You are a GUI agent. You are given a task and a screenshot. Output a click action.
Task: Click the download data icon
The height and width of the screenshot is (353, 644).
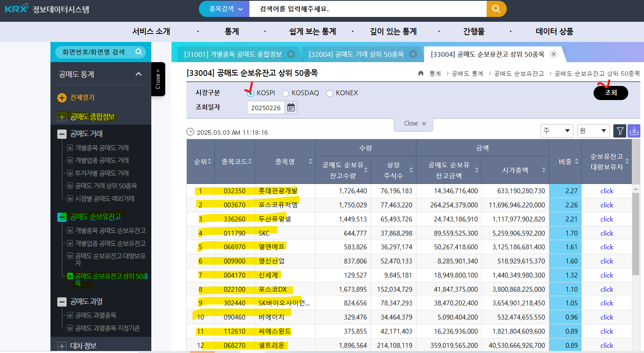634,131
